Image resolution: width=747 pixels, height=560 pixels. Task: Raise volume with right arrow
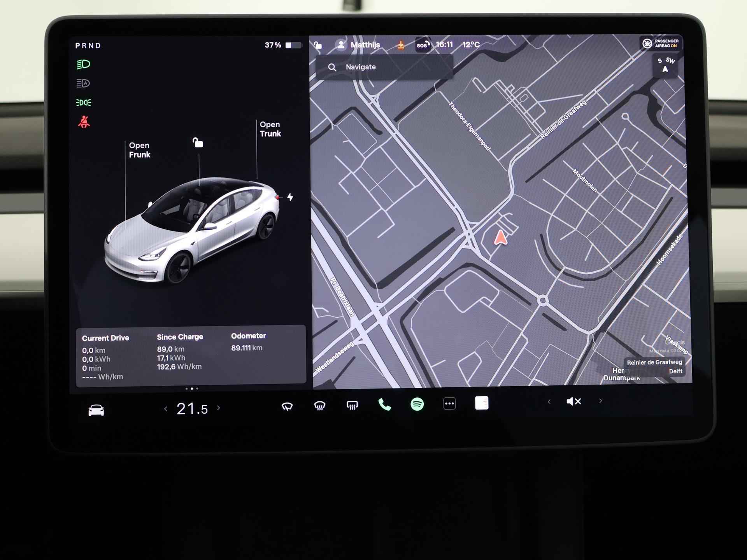pyautogui.click(x=600, y=401)
